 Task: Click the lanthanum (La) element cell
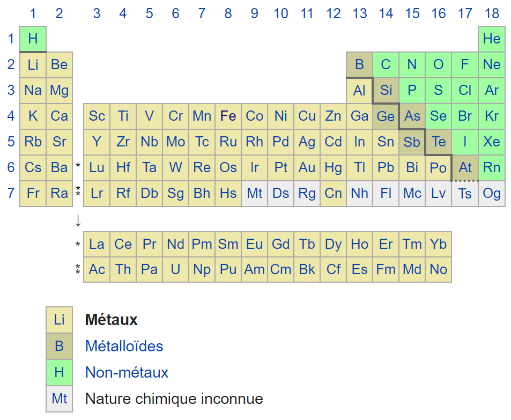tap(97, 245)
